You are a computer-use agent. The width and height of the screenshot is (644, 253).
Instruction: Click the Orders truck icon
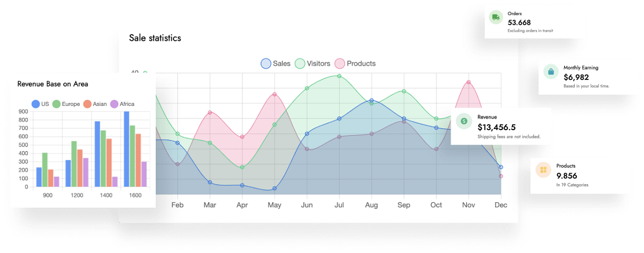click(496, 18)
